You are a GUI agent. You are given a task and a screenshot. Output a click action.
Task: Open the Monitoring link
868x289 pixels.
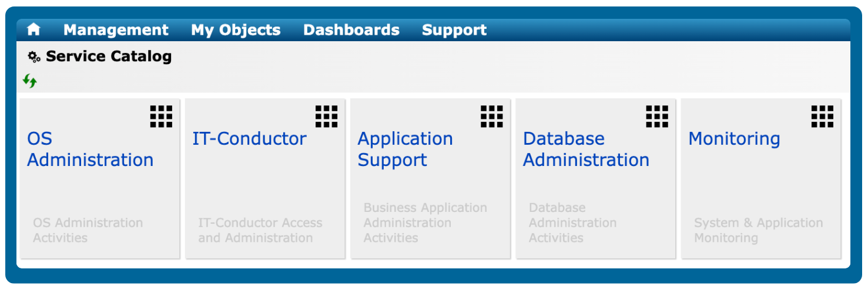tap(734, 139)
